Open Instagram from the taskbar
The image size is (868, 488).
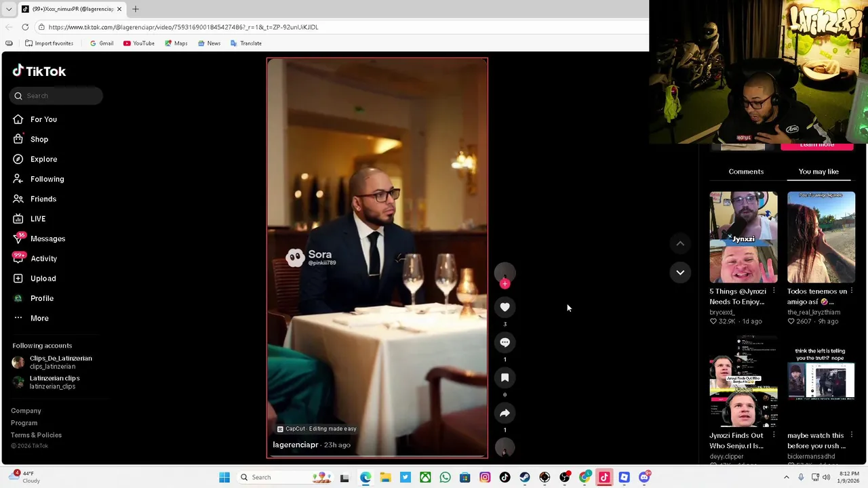click(485, 477)
